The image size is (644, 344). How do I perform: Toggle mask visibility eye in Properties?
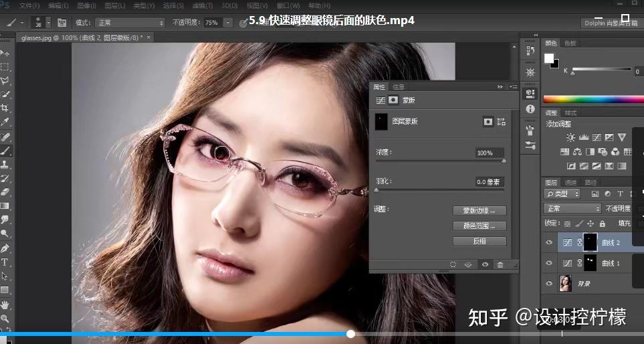[485, 264]
